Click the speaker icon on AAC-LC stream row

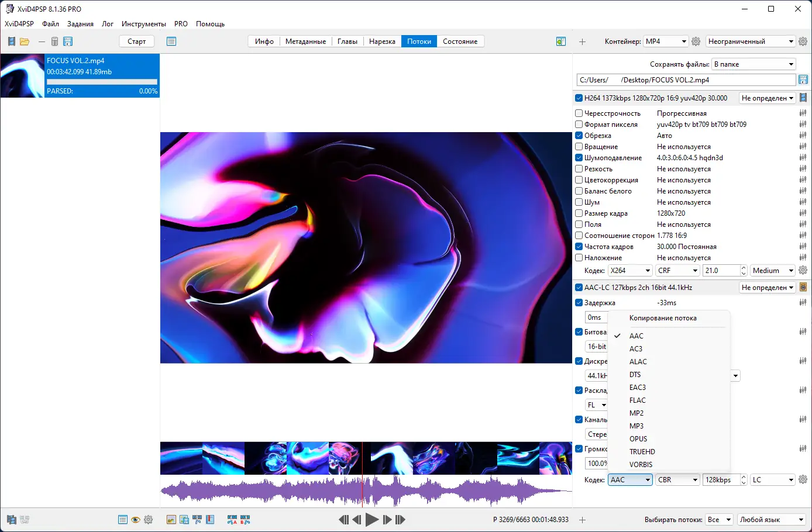(x=803, y=287)
